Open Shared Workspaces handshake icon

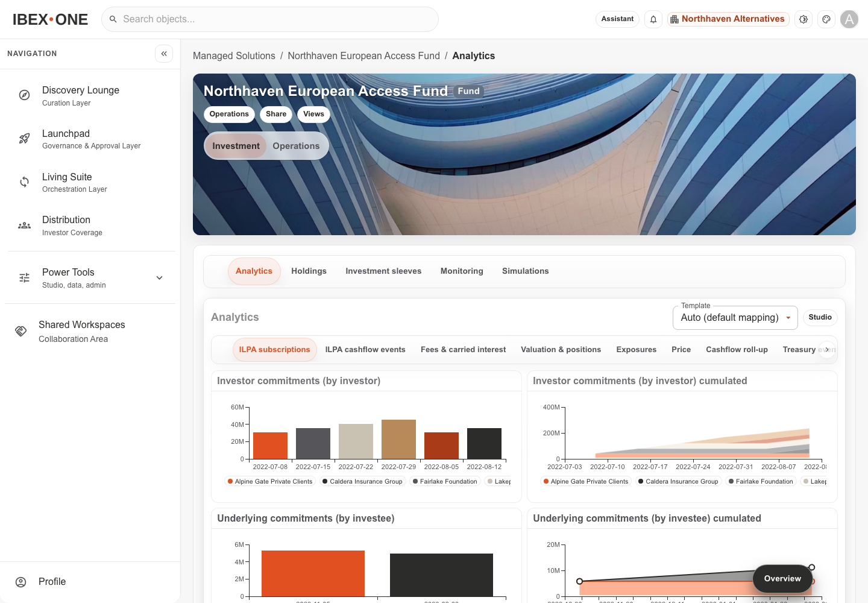pyautogui.click(x=21, y=331)
